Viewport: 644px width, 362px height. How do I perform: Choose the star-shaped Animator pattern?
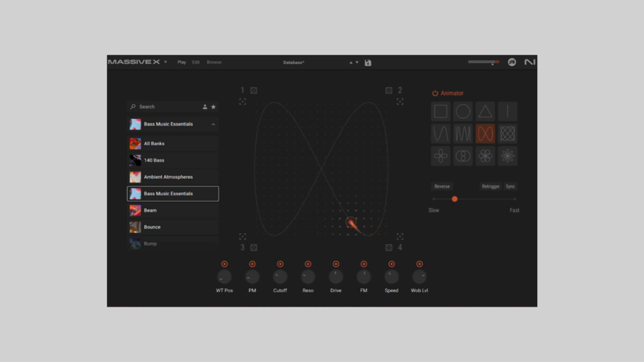507,156
